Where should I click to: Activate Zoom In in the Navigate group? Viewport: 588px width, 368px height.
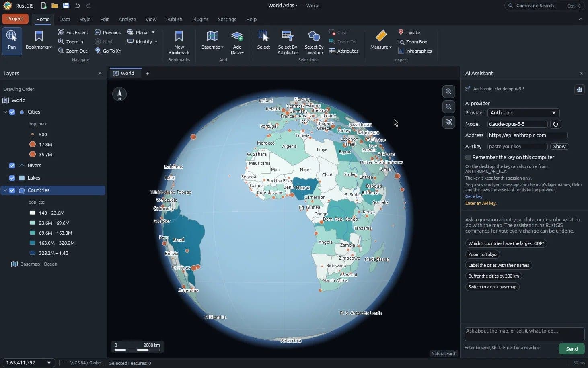click(x=70, y=41)
